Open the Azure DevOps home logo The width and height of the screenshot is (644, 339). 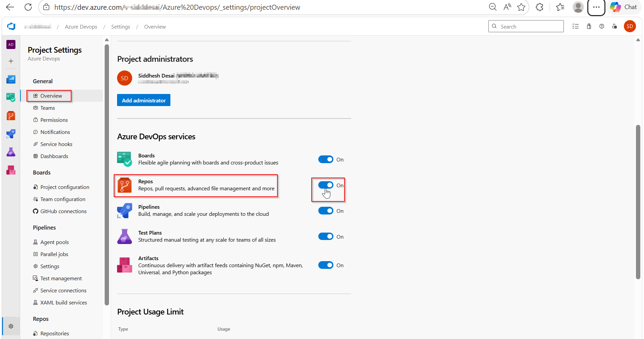11,26
